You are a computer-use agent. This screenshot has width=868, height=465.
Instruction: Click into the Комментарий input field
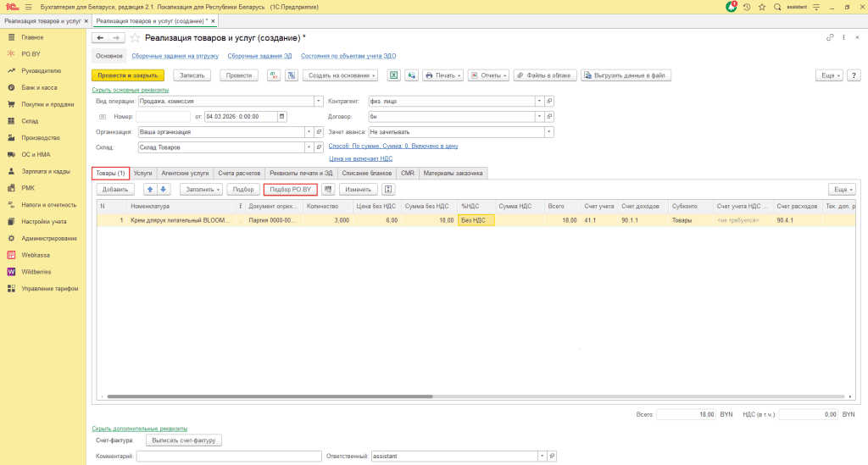tap(228, 457)
